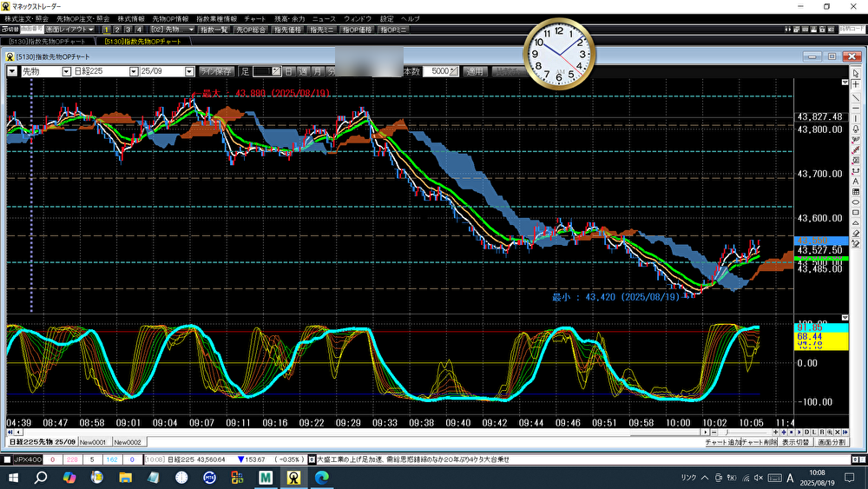Select the eraser tool in right toolbar
Image resolution: width=868 pixels, height=489 pixels.
tap(856, 234)
